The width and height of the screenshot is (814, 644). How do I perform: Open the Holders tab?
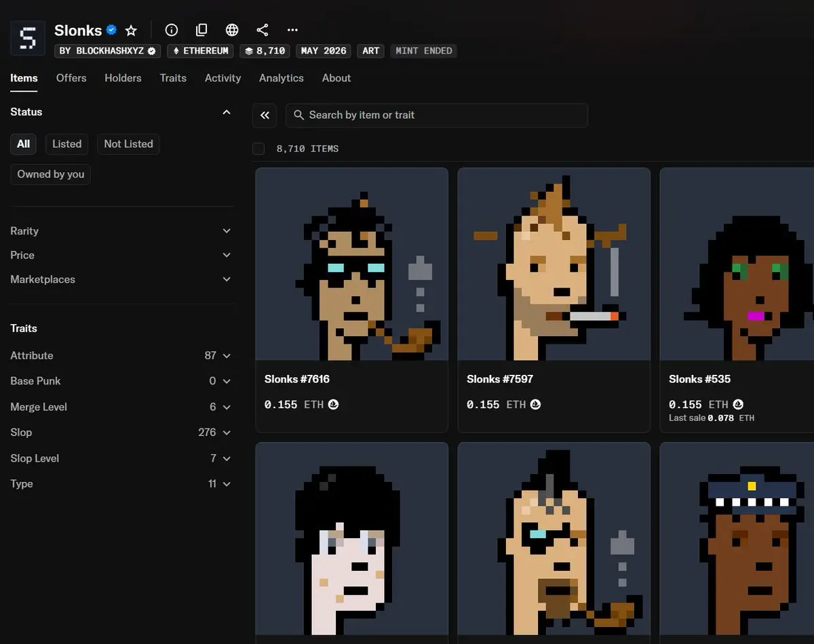[x=123, y=78]
